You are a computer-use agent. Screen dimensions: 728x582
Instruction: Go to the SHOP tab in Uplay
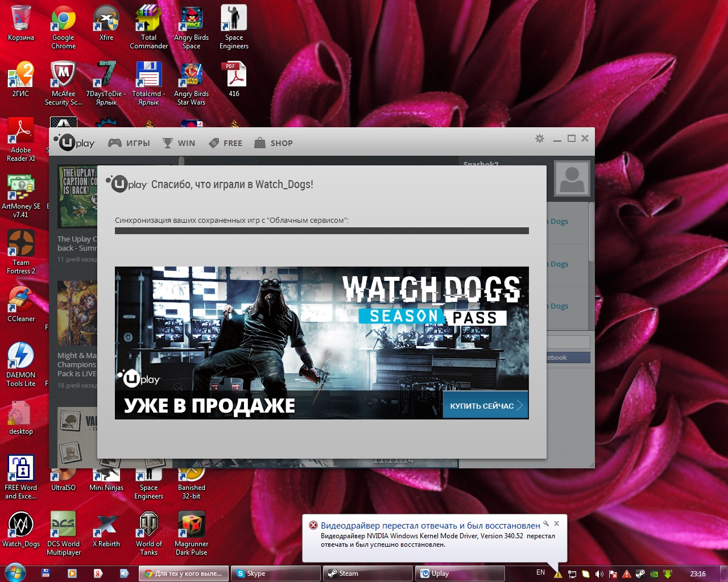(274, 143)
